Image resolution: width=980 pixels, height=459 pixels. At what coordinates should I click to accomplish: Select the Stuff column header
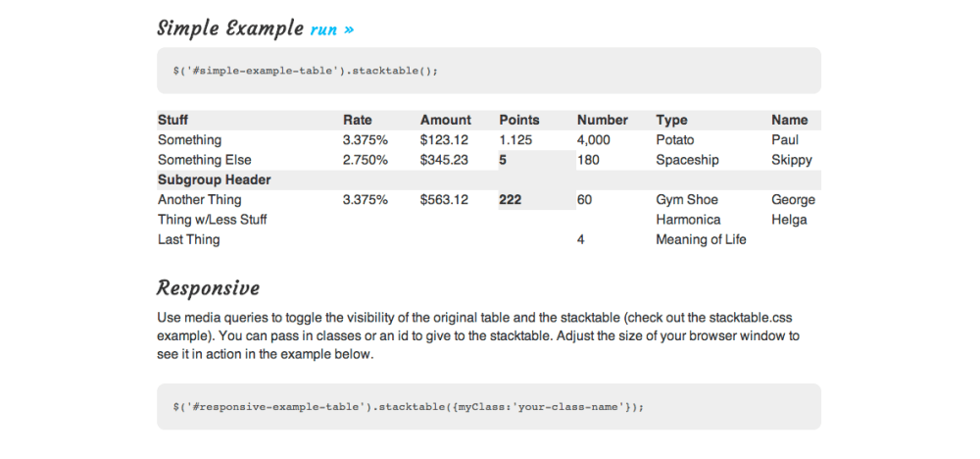(x=173, y=120)
